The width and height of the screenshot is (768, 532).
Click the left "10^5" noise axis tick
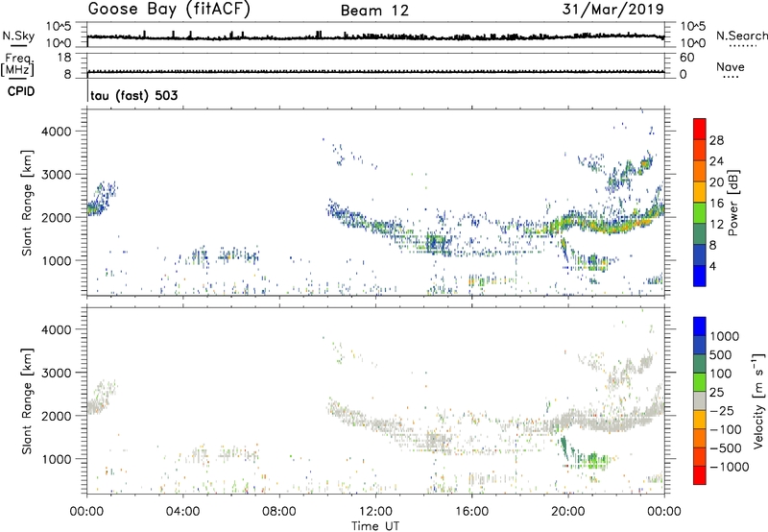(x=59, y=26)
